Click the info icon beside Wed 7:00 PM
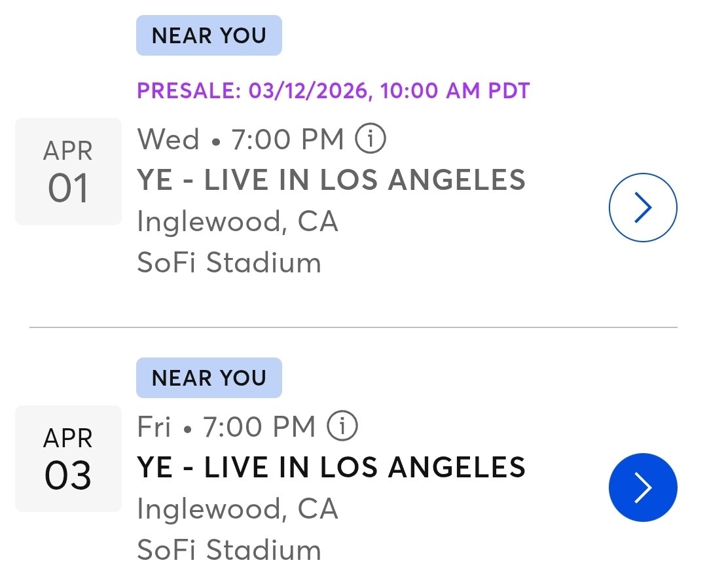Image resolution: width=707 pixels, height=588 pixels. pyautogui.click(x=371, y=139)
